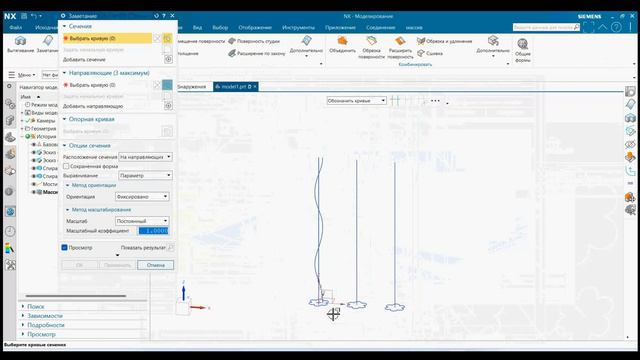
Task: Toggle visibility of the Базов tree item
Action: click(x=34, y=144)
